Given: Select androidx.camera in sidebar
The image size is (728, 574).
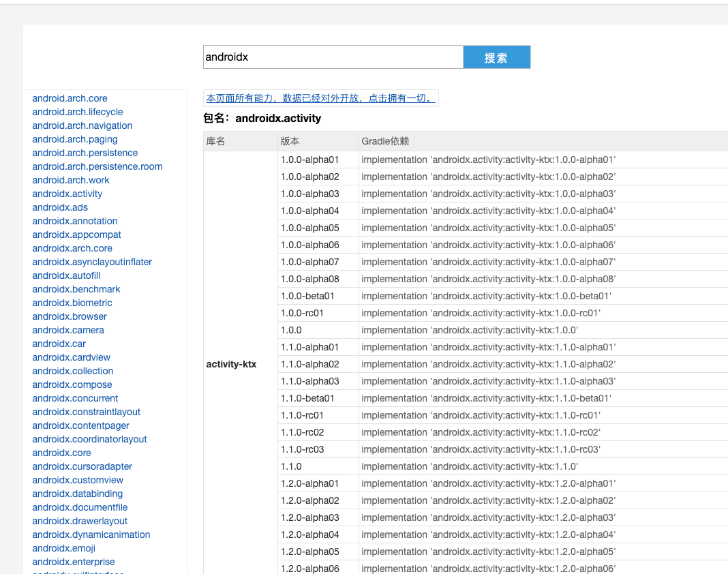Looking at the screenshot, I should pos(68,330).
